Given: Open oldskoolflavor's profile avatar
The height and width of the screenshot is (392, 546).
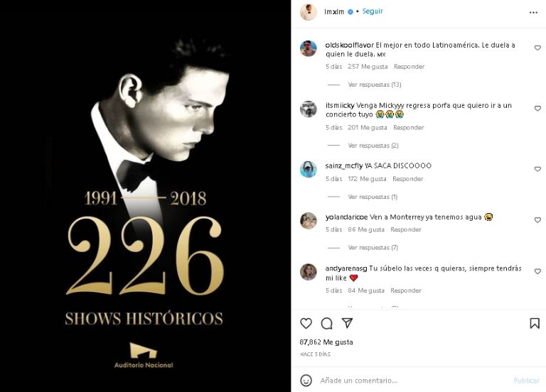Looking at the screenshot, I should tap(308, 49).
